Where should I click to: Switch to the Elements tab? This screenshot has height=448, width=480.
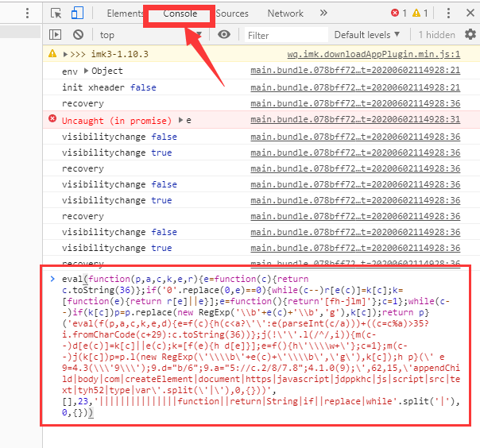click(126, 14)
